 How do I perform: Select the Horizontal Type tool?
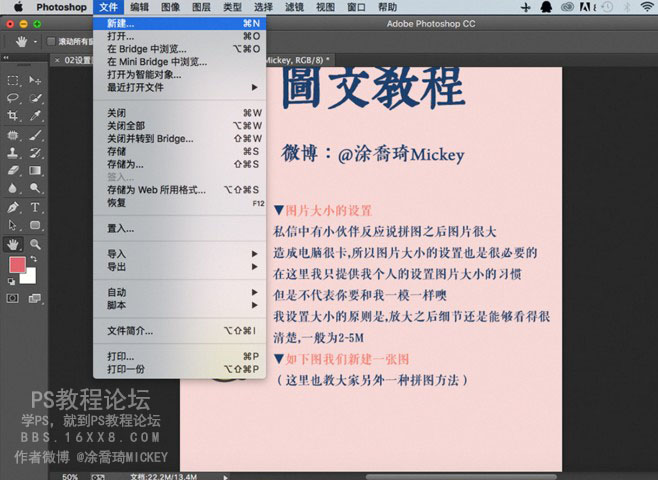[x=35, y=207]
